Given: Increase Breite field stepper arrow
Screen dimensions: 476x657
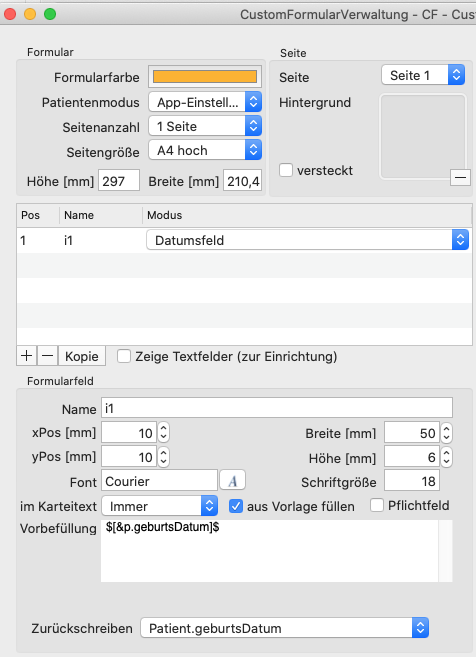Looking at the screenshot, I should pyautogui.click(x=446, y=428).
